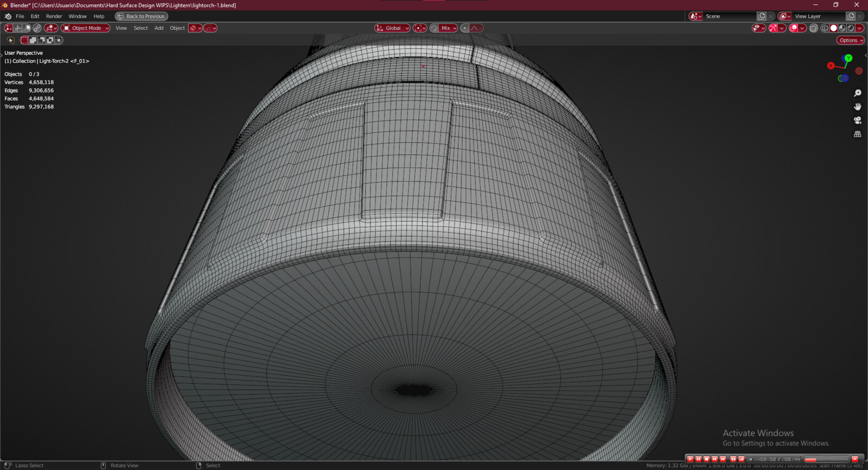Click the red X axis gizmo

pyautogui.click(x=831, y=66)
